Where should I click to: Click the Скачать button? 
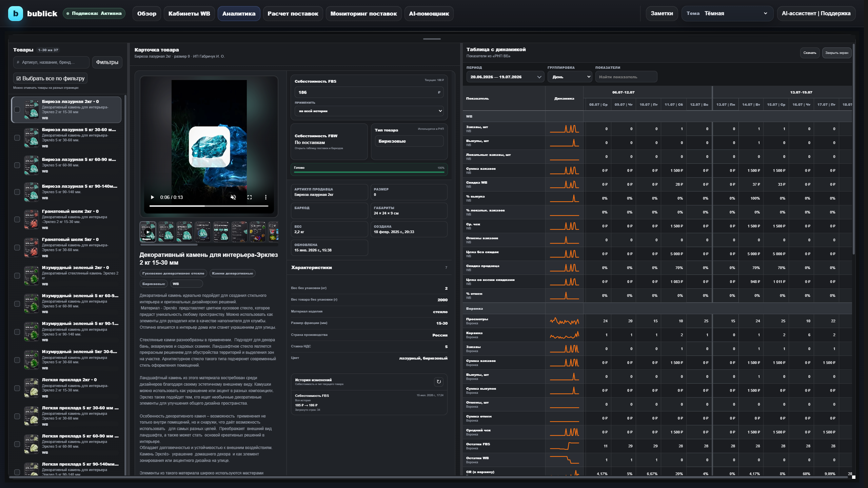coord(810,53)
